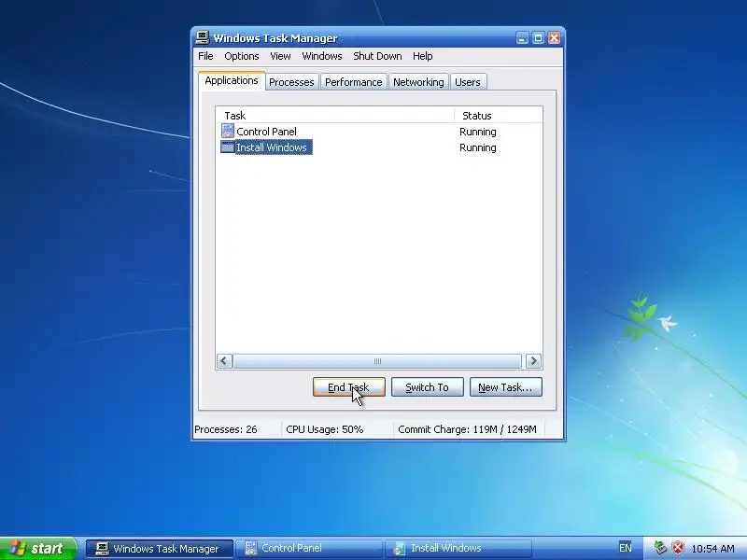Click the right scroll arrow in task list
The image size is (747, 560).
click(x=533, y=361)
